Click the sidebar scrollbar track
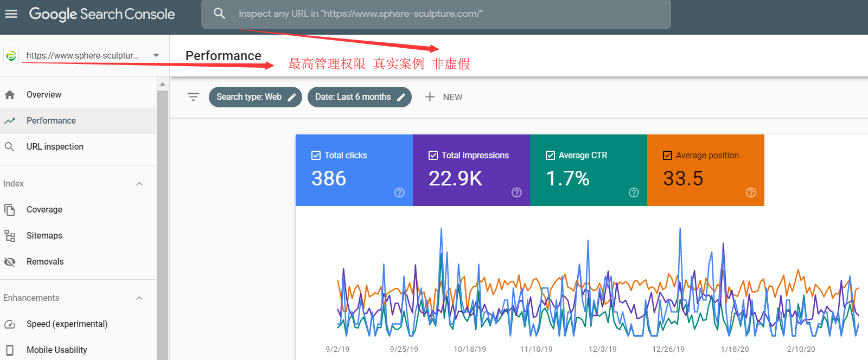Screen dimensions: 868x360 click(162, 224)
